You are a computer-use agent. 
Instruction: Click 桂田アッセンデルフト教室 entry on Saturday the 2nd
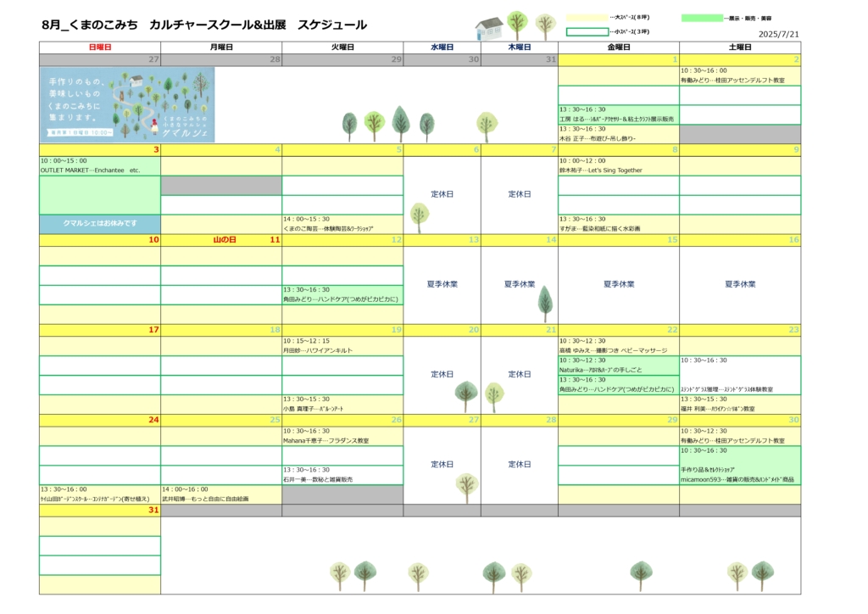(733, 81)
